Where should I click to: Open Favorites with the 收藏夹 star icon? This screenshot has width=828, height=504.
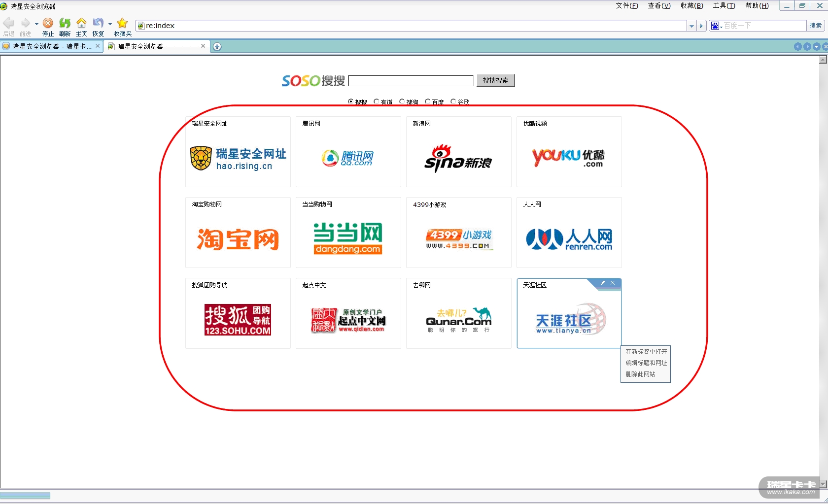point(122,23)
